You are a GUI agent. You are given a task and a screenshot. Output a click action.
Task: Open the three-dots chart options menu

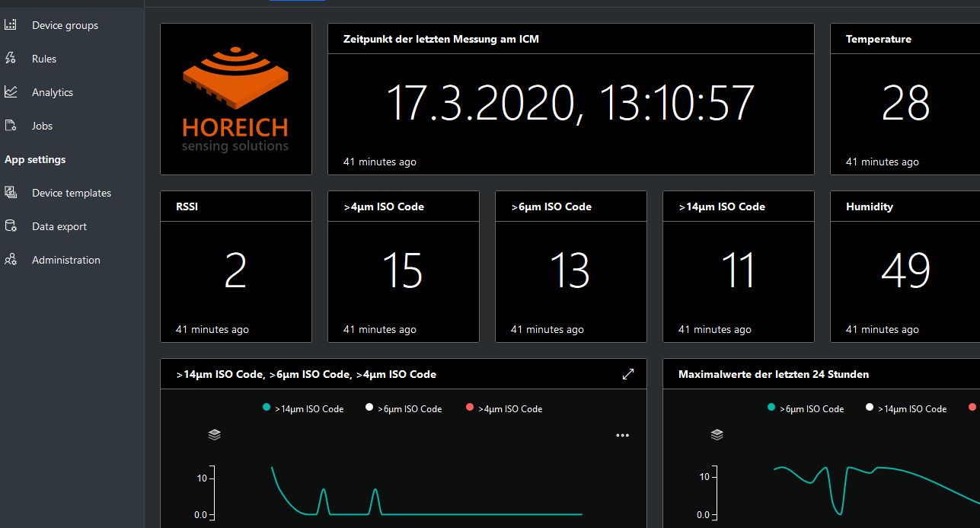click(x=622, y=436)
